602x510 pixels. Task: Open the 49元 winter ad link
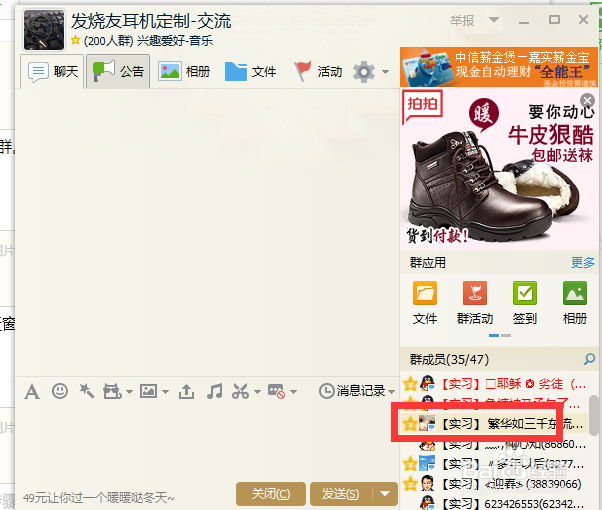point(99,498)
